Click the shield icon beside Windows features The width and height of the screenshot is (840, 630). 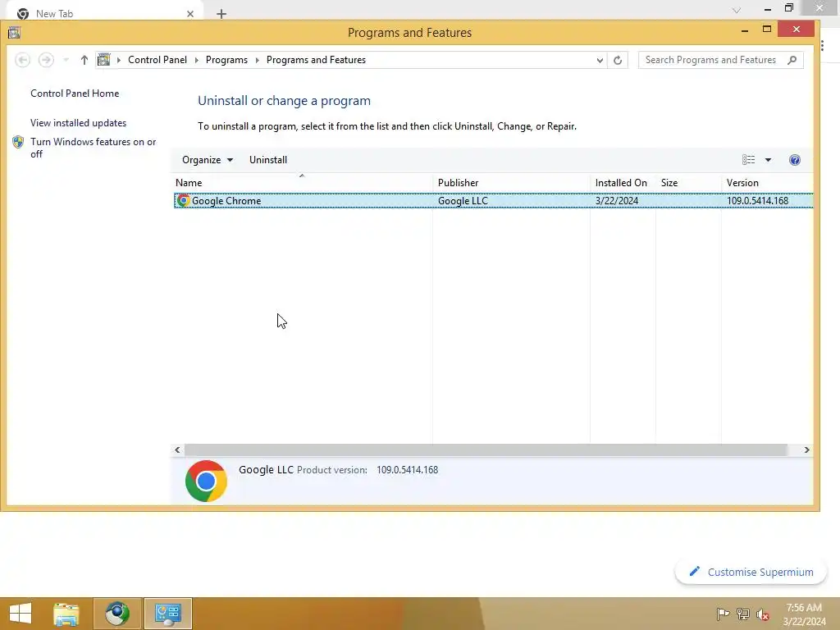(x=18, y=142)
